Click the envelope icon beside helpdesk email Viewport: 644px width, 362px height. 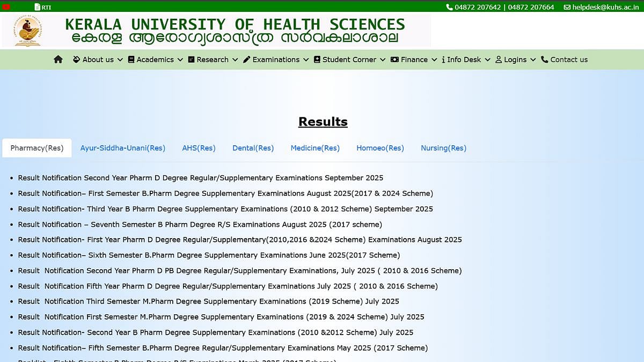566,7
